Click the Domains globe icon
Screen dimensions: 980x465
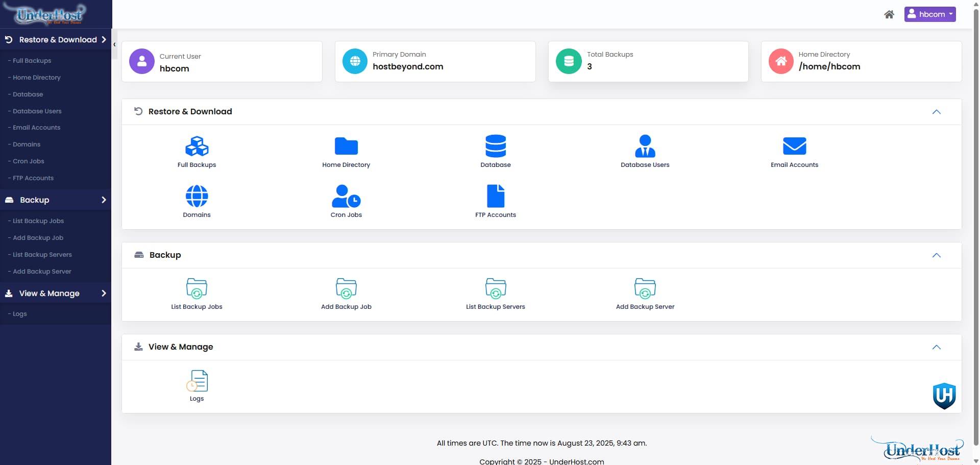[x=197, y=197]
